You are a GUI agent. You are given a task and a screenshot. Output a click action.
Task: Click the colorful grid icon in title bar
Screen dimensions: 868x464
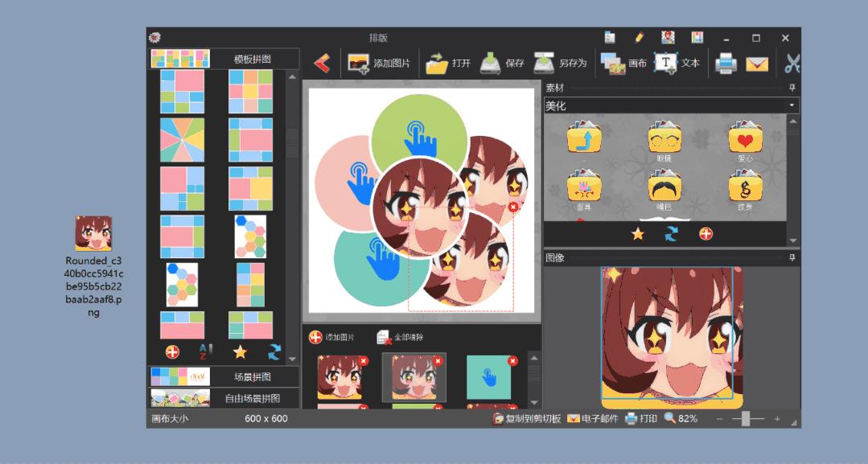[x=697, y=38]
